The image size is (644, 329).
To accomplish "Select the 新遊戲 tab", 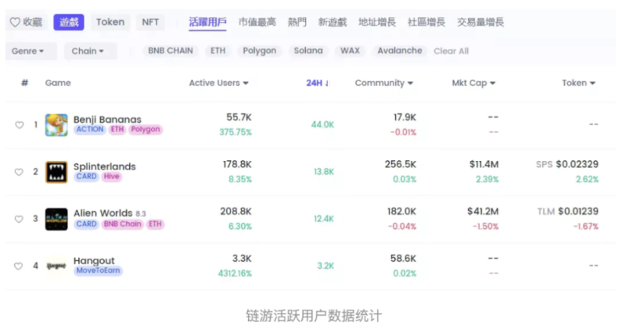I will click(x=333, y=22).
